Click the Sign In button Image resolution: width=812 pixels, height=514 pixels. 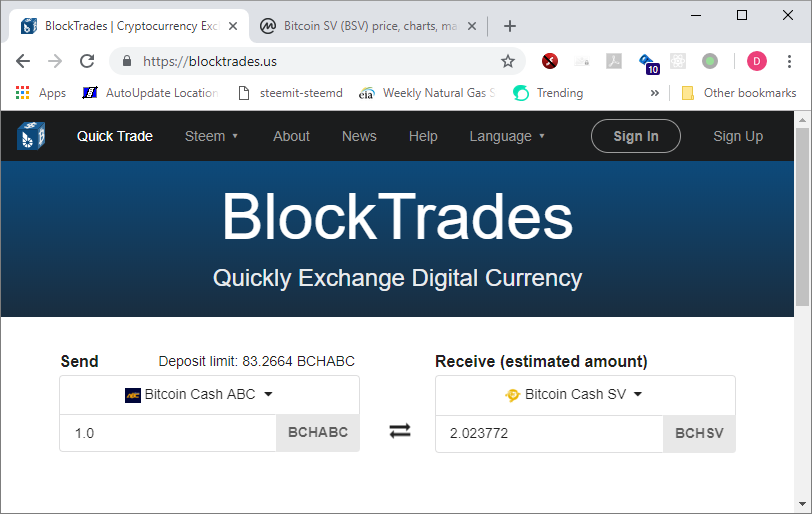[636, 136]
